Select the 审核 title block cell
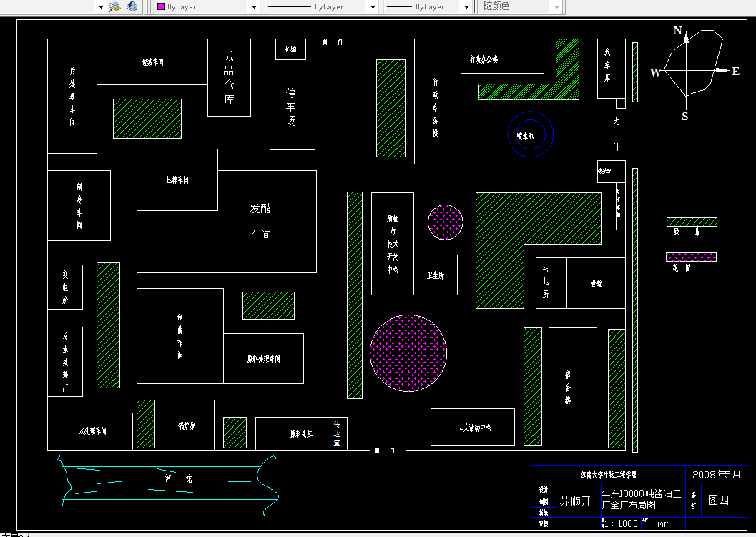756x537 pixels. (x=544, y=523)
